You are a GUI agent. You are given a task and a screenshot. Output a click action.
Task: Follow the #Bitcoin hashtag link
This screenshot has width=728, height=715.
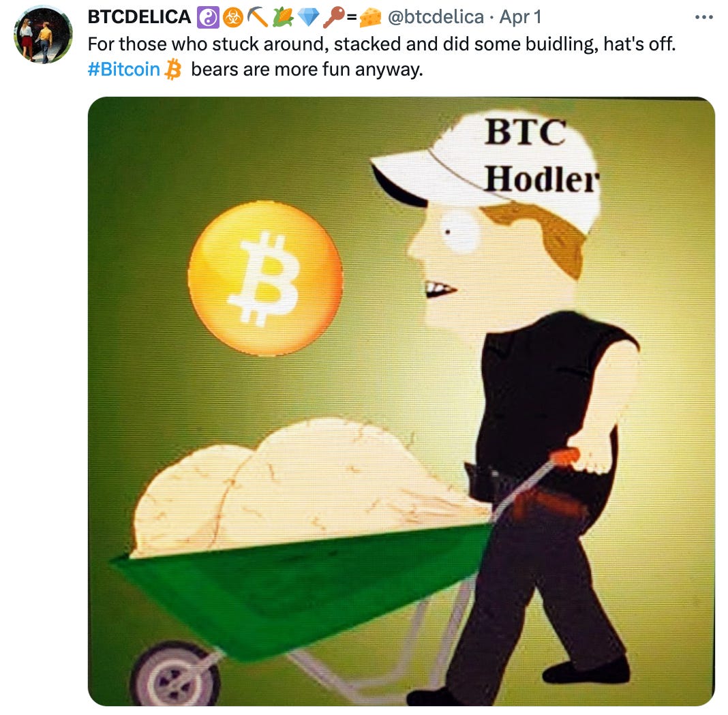pyautogui.click(x=123, y=69)
